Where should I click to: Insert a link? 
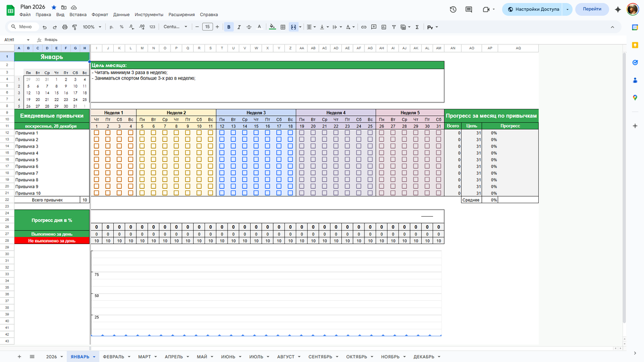[x=363, y=27]
